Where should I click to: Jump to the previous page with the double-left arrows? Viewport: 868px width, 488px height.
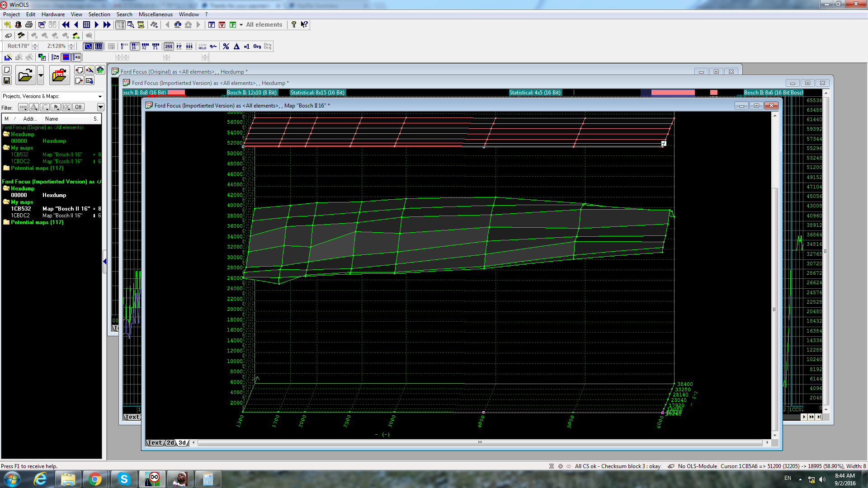pos(66,25)
